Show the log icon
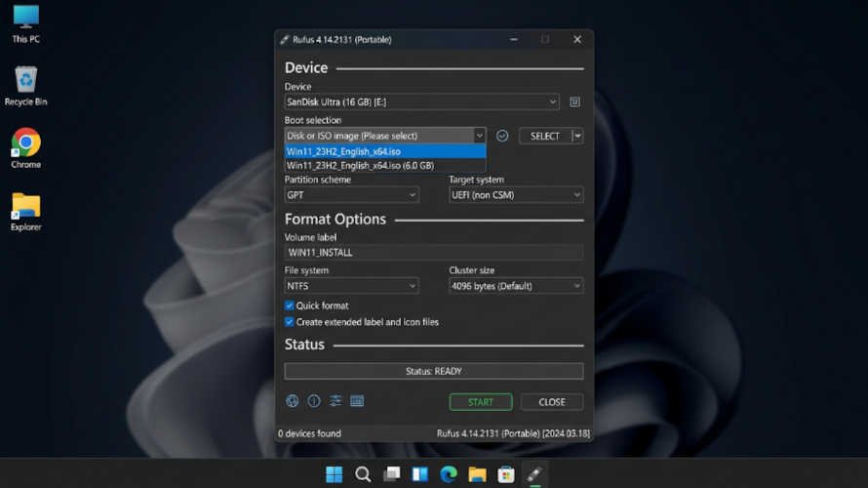 click(357, 401)
